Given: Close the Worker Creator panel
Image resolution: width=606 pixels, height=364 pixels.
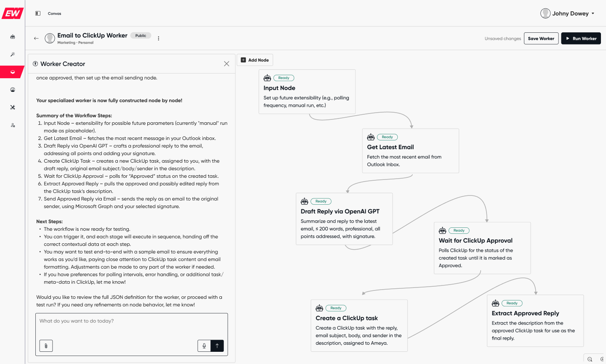Looking at the screenshot, I should coord(226,64).
